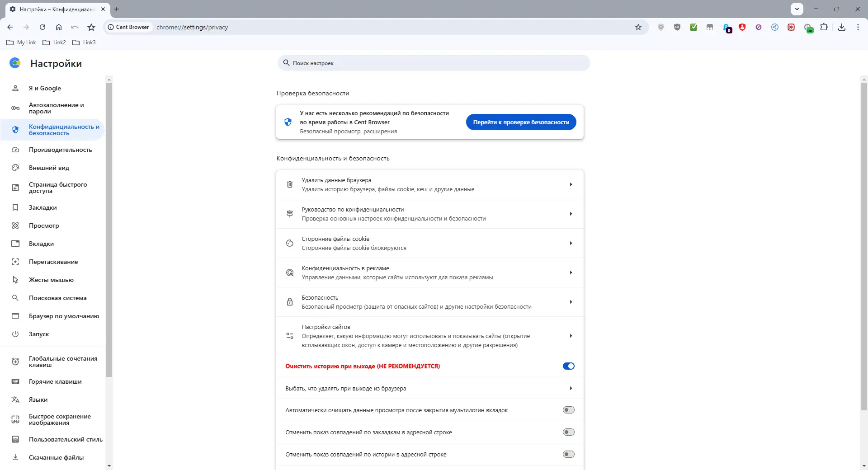The height and width of the screenshot is (470, 868).
Task: Open the Downloads toolbar icon
Action: click(x=841, y=27)
